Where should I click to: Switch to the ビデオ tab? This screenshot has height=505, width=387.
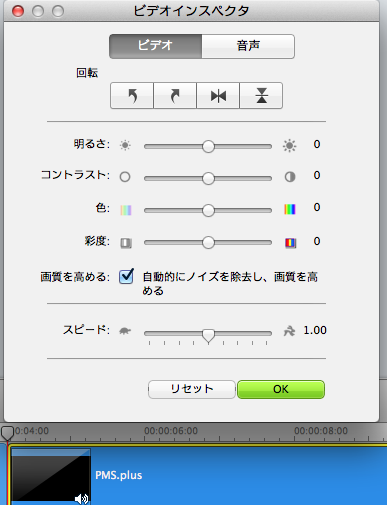155,46
